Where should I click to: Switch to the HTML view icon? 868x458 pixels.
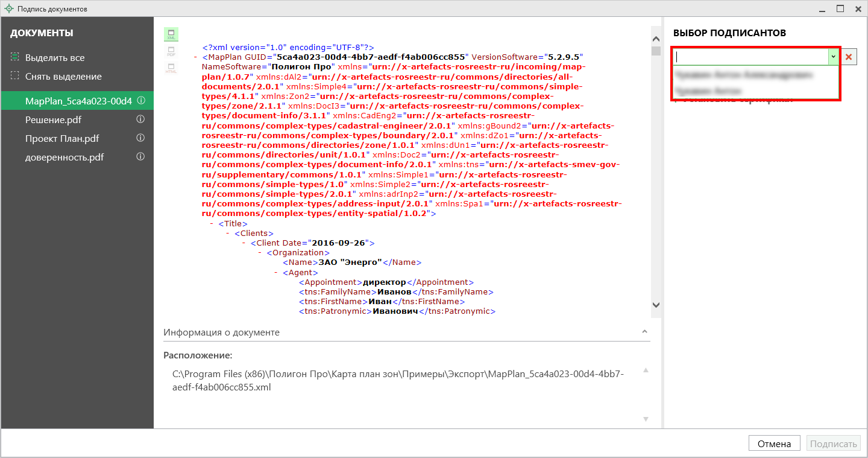click(x=171, y=68)
